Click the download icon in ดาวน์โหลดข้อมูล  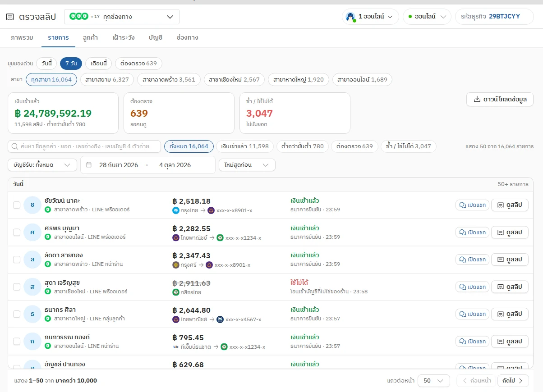point(477,100)
